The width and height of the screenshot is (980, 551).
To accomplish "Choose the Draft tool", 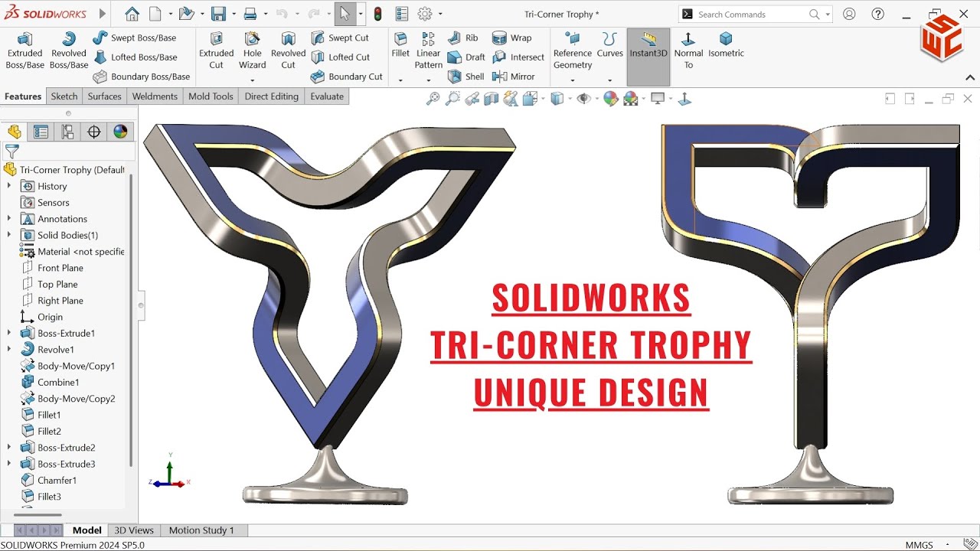I will (x=466, y=57).
